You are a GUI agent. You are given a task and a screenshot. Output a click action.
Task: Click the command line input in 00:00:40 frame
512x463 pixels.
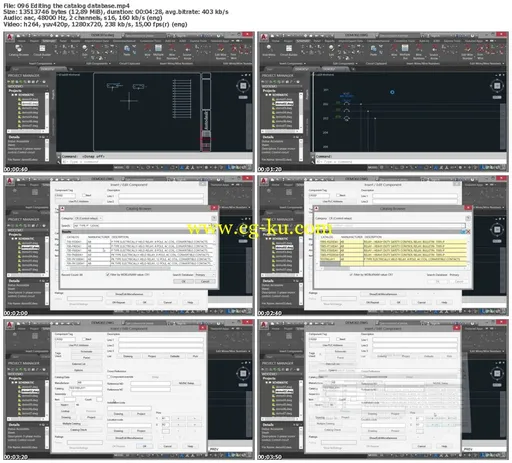point(157,162)
